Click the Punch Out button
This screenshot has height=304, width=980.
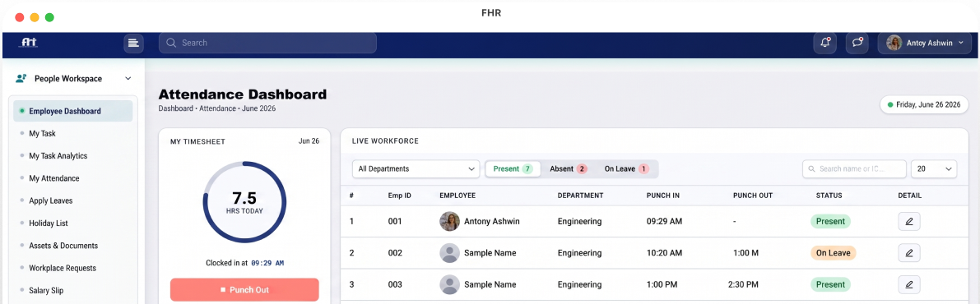point(244,290)
